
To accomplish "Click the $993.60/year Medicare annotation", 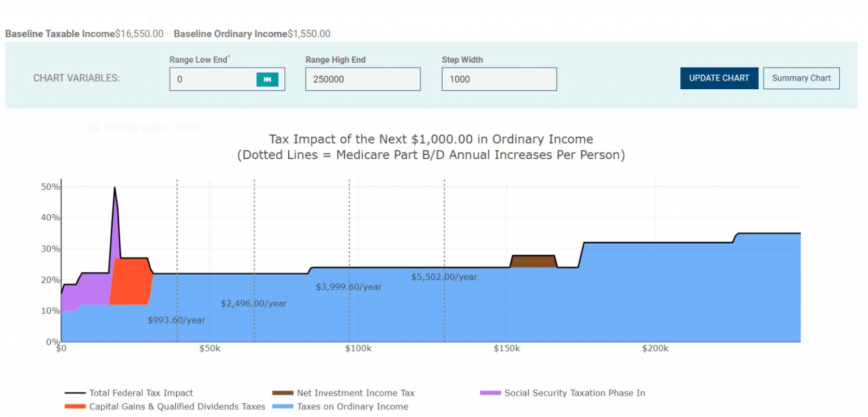I will tap(176, 320).
